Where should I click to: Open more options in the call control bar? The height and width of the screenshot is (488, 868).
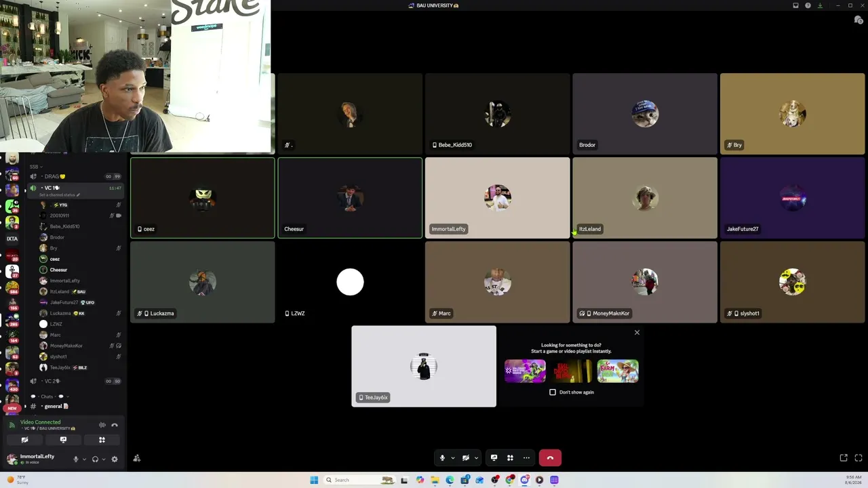click(526, 458)
